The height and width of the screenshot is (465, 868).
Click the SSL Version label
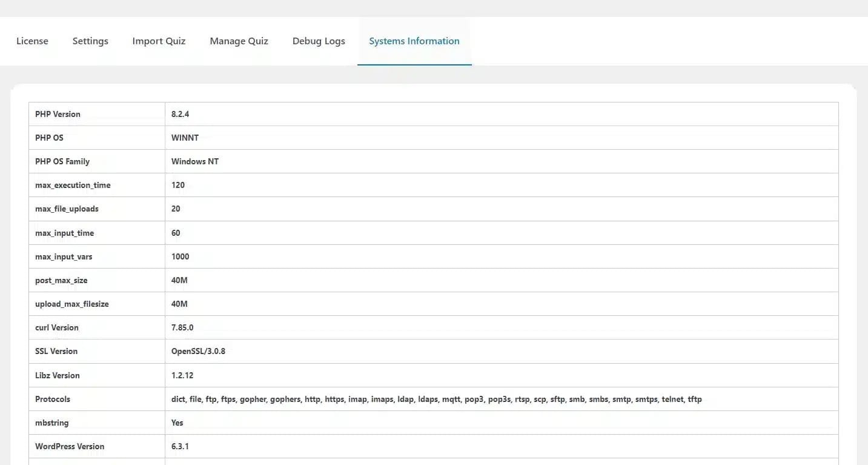(56, 351)
